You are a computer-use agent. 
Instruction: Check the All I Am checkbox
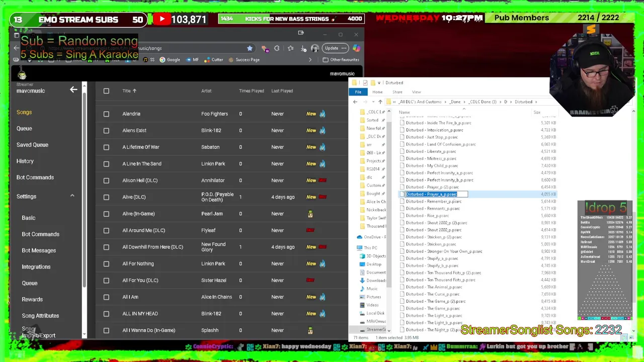click(x=106, y=297)
